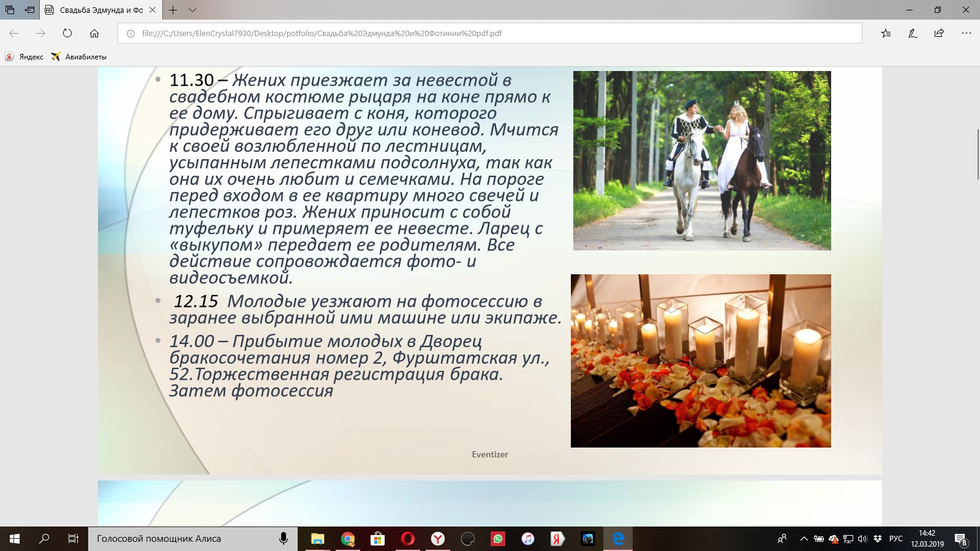The height and width of the screenshot is (551, 980).
Task: Refresh the PDF page
Action: point(67,33)
